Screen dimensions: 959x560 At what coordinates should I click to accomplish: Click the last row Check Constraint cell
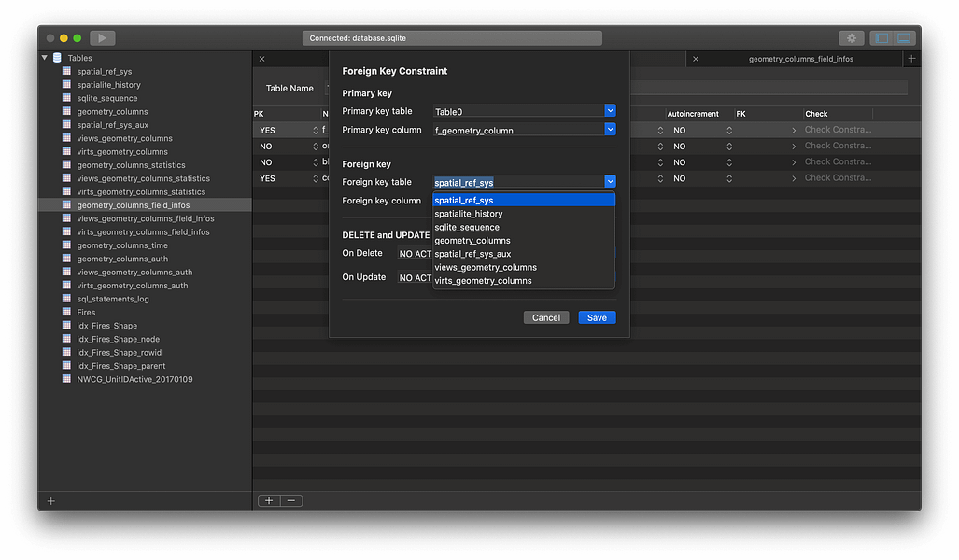coord(838,178)
